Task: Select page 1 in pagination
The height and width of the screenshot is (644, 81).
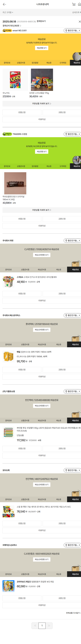Action: (42, 625)
